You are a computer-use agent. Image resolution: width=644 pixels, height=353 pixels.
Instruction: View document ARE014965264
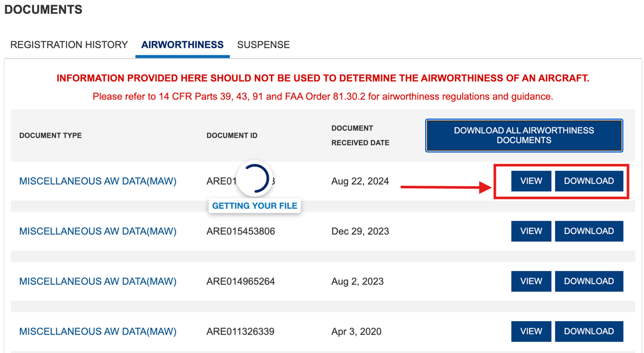coord(531,281)
